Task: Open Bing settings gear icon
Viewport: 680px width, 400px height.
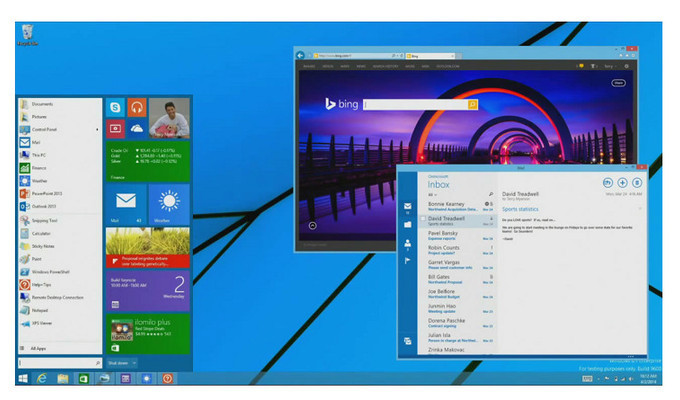Action: coord(626,66)
